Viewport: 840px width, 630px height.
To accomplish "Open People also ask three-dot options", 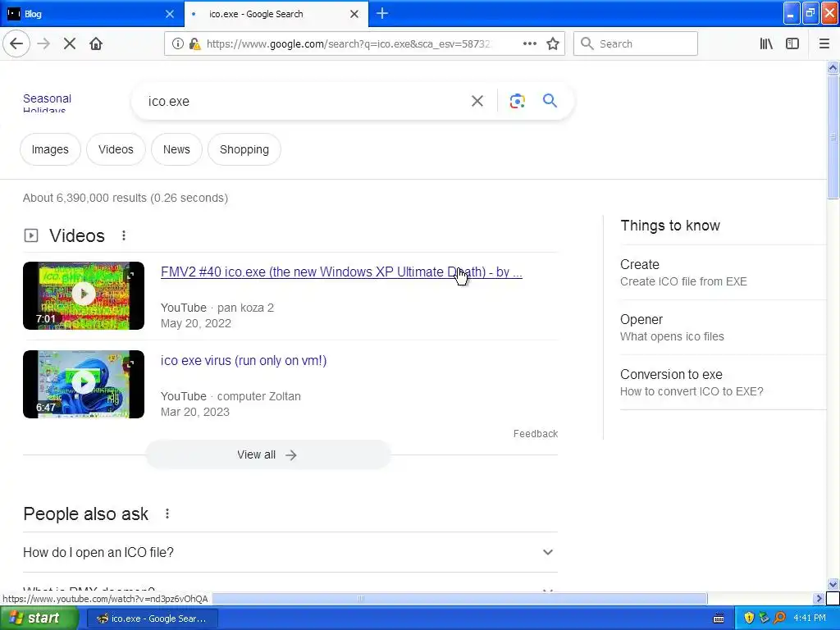I will pyautogui.click(x=167, y=514).
